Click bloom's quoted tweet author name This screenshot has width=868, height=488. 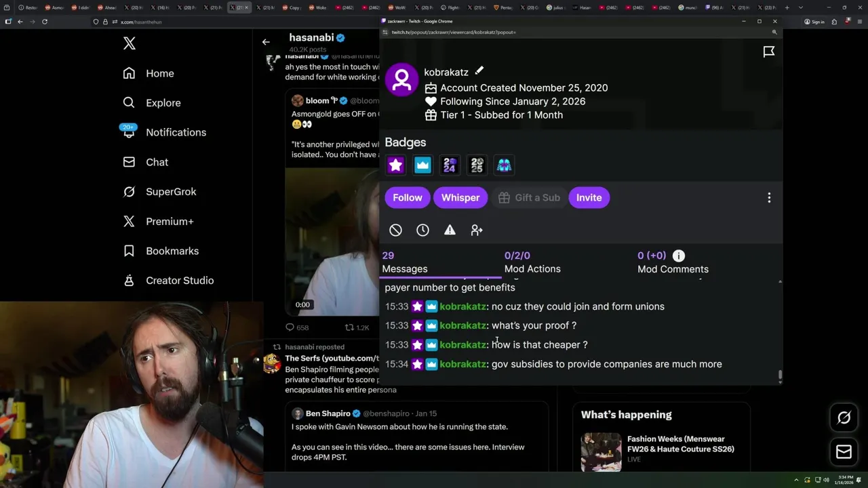click(x=317, y=100)
